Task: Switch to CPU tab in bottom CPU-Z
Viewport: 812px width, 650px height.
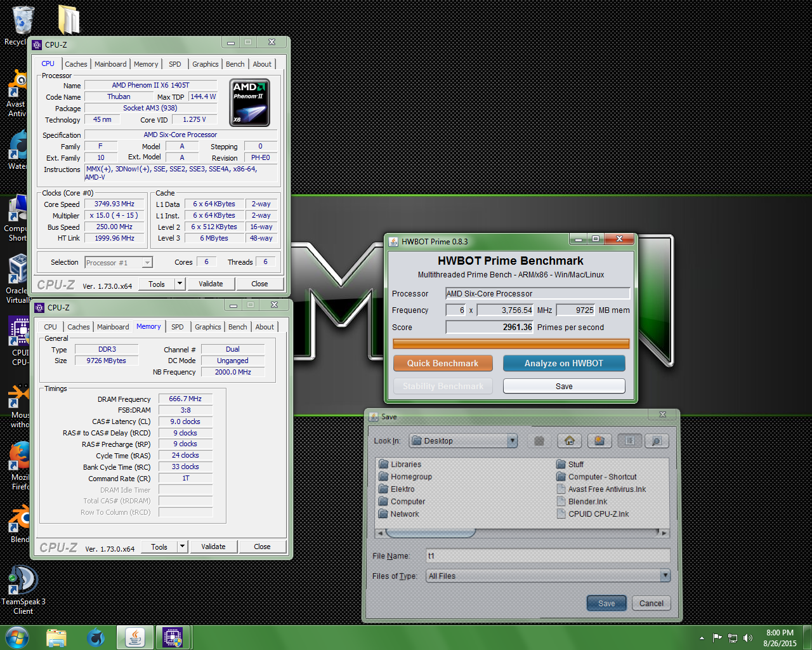Action: pyautogui.click(x=51, y=327)
